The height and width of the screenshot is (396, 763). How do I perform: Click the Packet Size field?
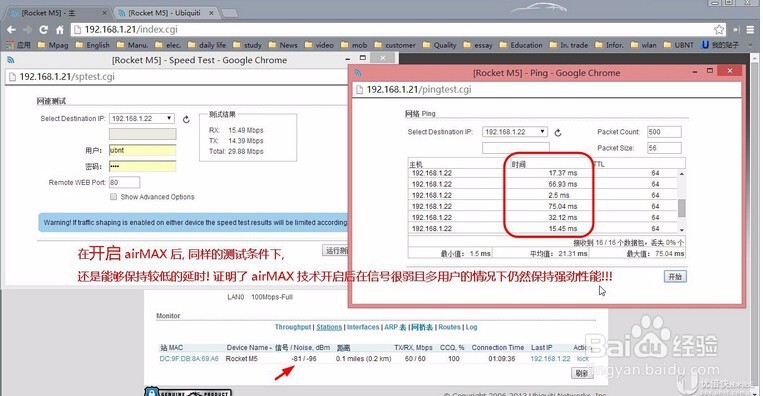point(664,148)
